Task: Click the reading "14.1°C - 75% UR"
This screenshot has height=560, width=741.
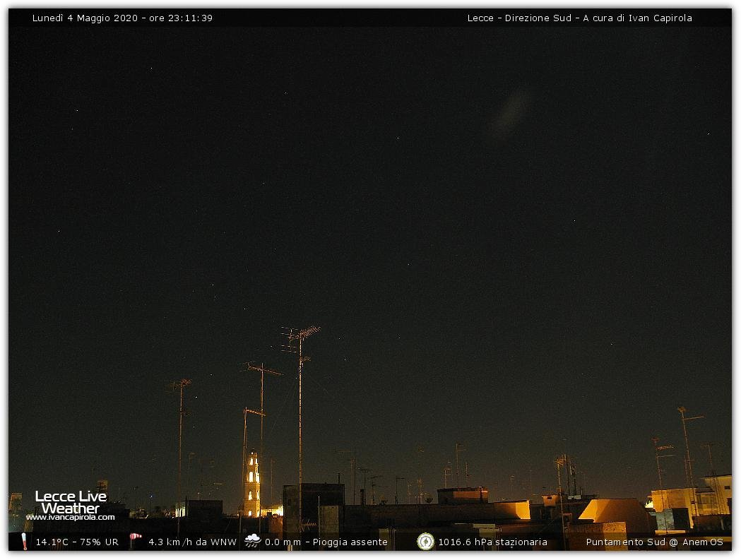Action: (77, 542)
